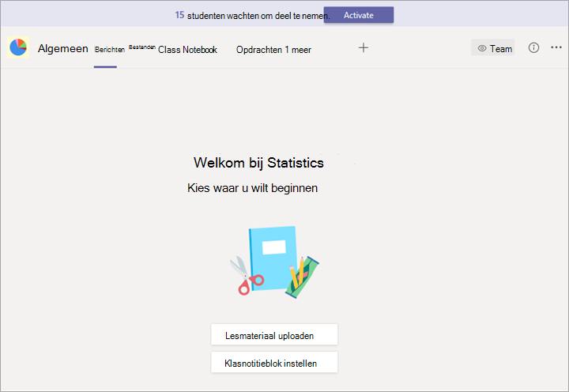
Task: Click the Algemeen channel title
Action: pos(62,48)
